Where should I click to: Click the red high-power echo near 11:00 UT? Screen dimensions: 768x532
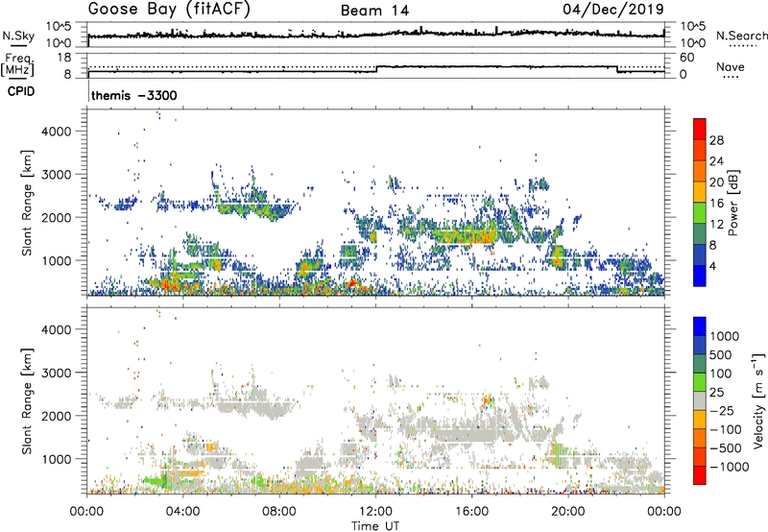[x=351, y=283]
